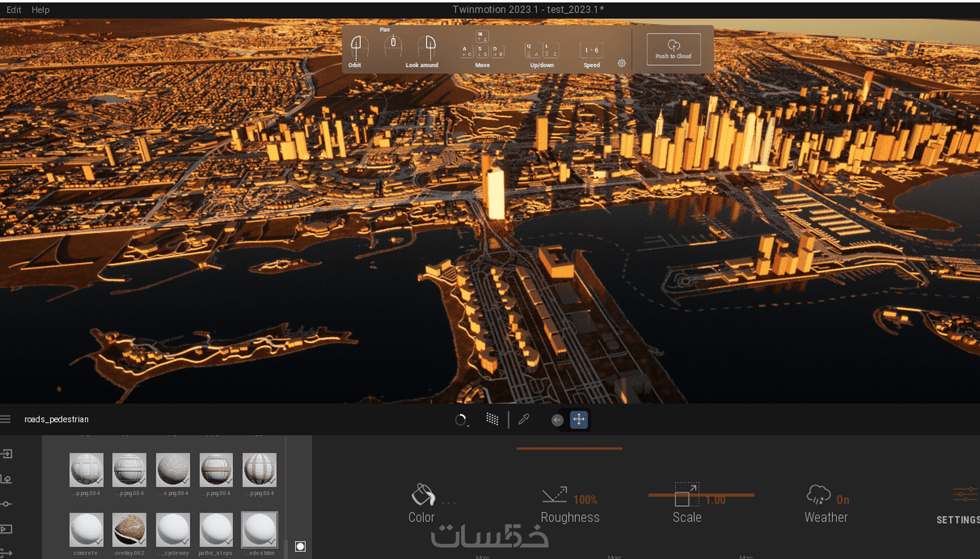This screenshot has width=980, height=559.
Task: Open the hamburger menu icon
Action: click(6, 419)
